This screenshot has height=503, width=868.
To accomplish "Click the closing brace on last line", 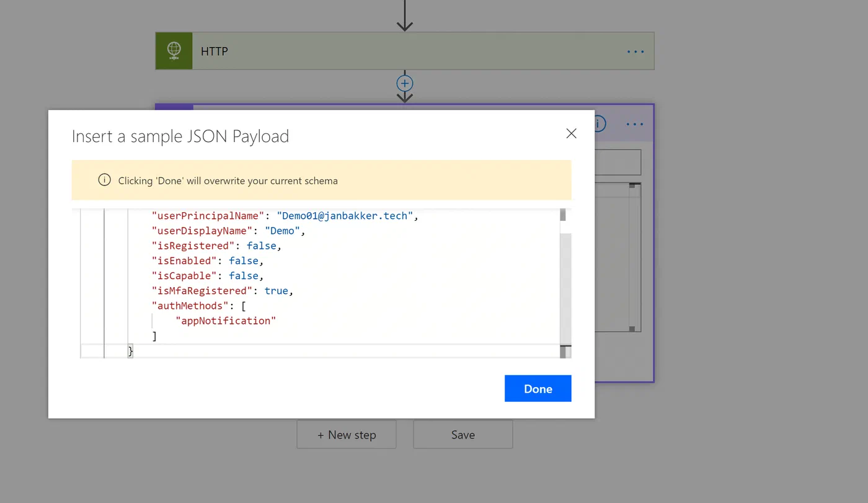I will 130,351.
